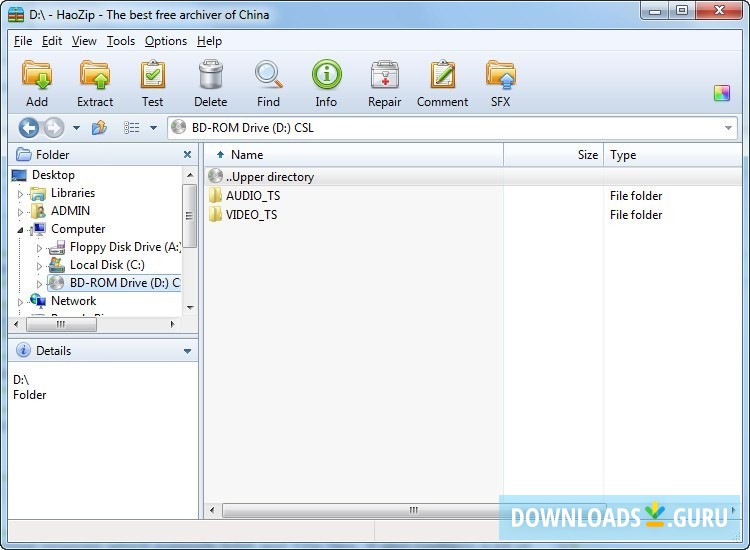Image resolution: width=750 pixels, height=550 pixels.
Task: Open the View menu
Action: point(84,41)
